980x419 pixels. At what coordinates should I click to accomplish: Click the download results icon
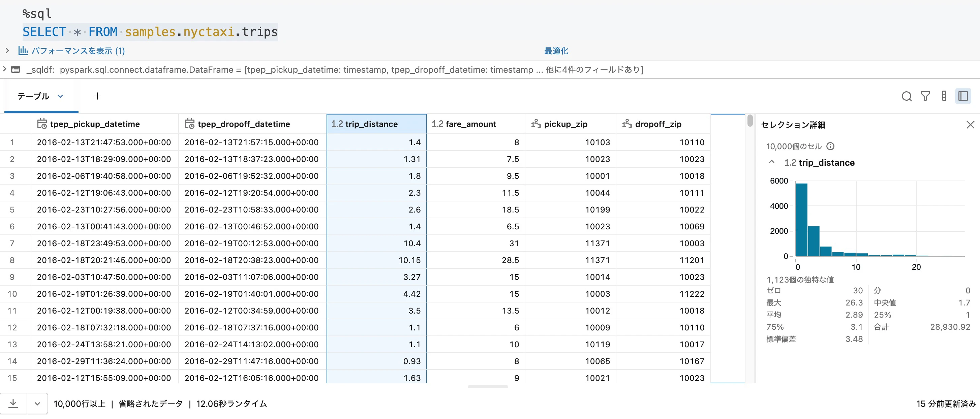pyautogui.click(x=13, y=404)
